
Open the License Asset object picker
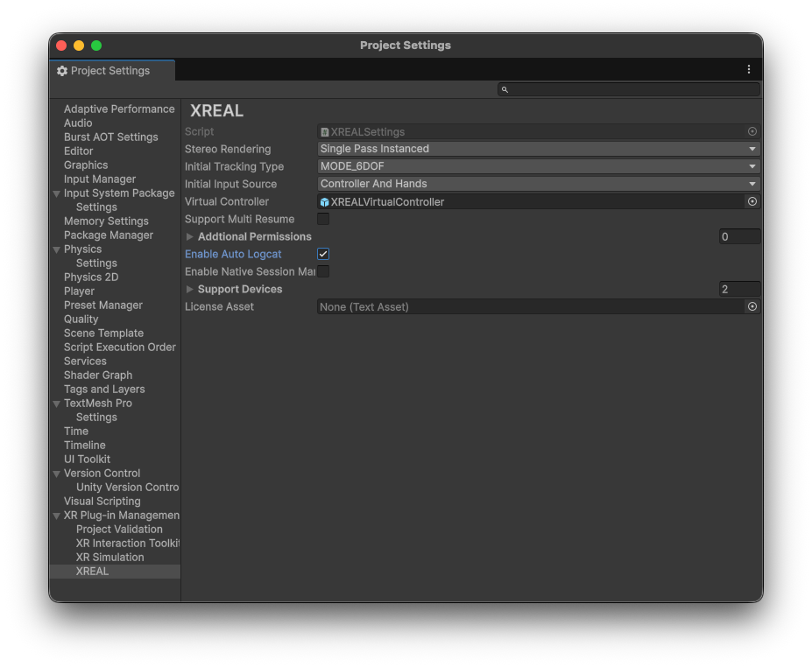coord(752,306)
